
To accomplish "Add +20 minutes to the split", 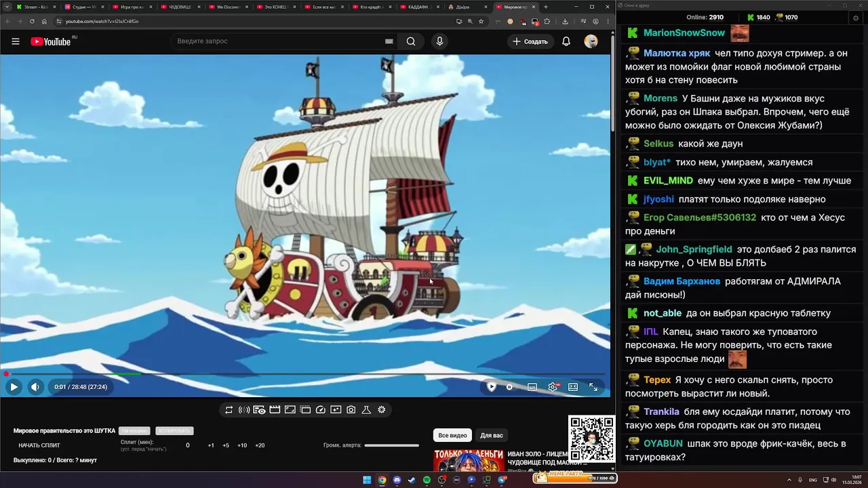I will (x=260, y=445).
